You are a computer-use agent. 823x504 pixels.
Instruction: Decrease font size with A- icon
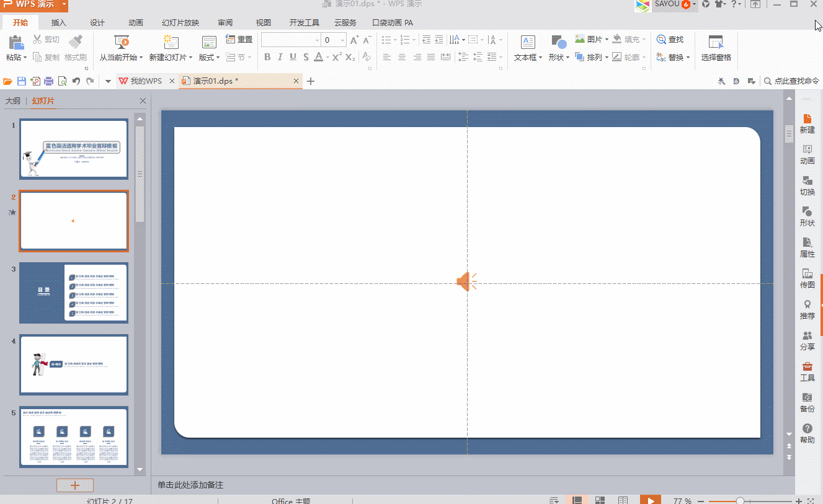pyautogui.click(x=367, y=40)
